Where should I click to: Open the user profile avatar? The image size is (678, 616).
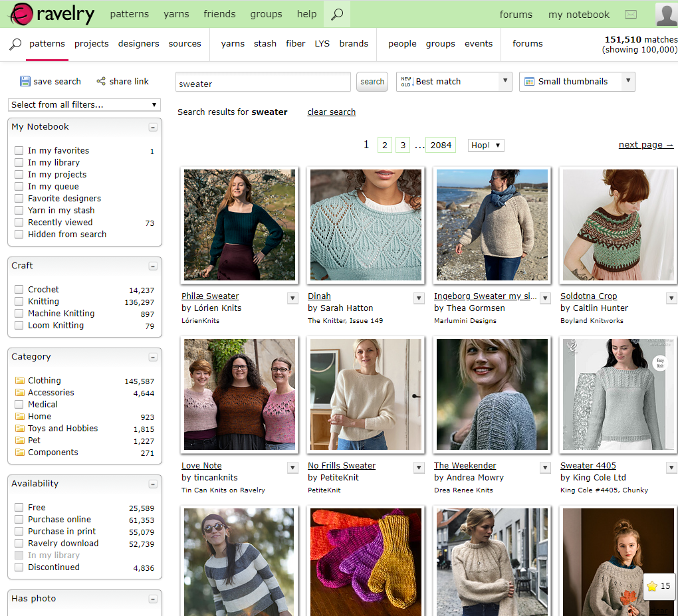(666, 14)
